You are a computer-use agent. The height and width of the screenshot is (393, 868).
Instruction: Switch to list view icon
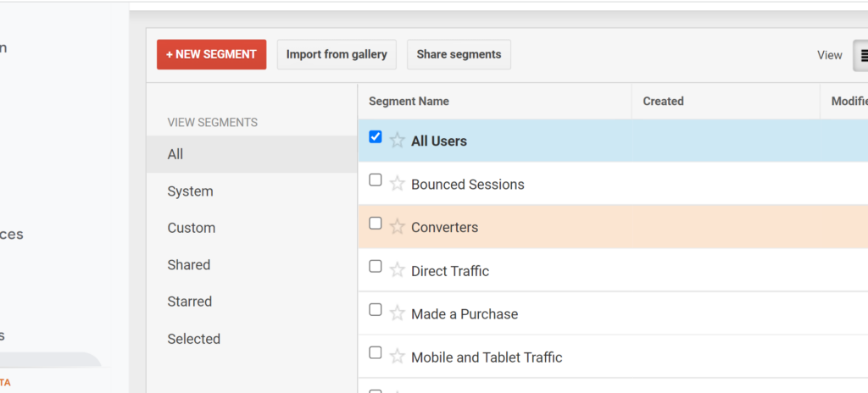click(861, 55)
